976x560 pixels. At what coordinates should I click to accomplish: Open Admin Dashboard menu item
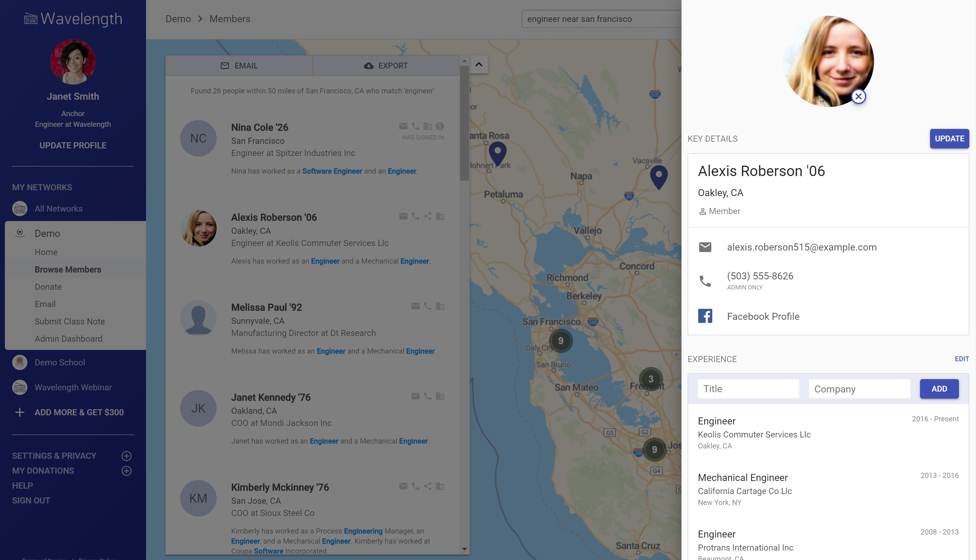68,339
